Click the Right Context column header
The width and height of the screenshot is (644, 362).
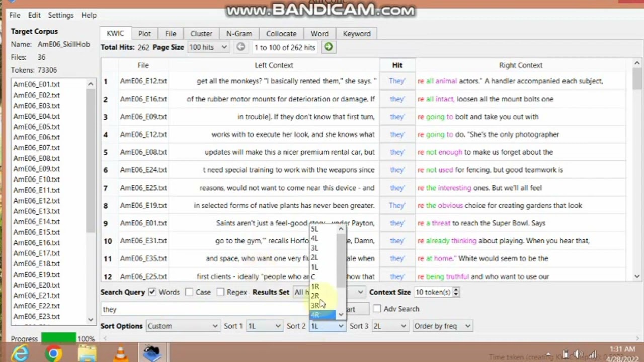(521, 65)
